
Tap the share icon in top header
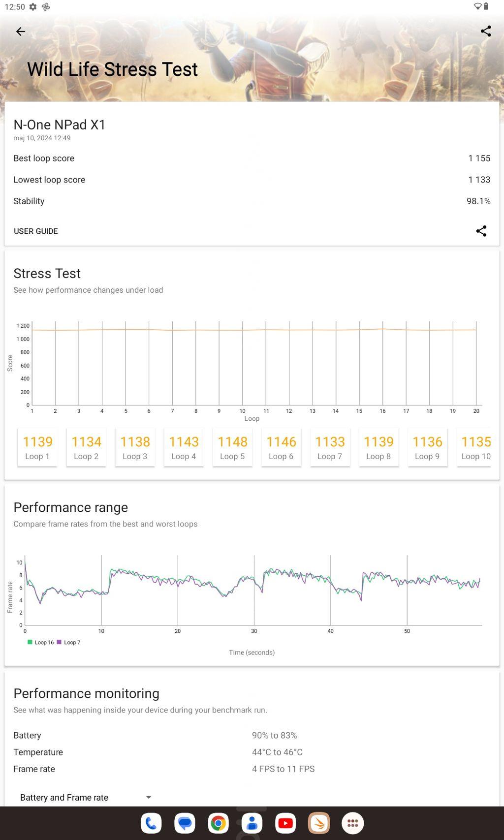(x=485, y=31)
